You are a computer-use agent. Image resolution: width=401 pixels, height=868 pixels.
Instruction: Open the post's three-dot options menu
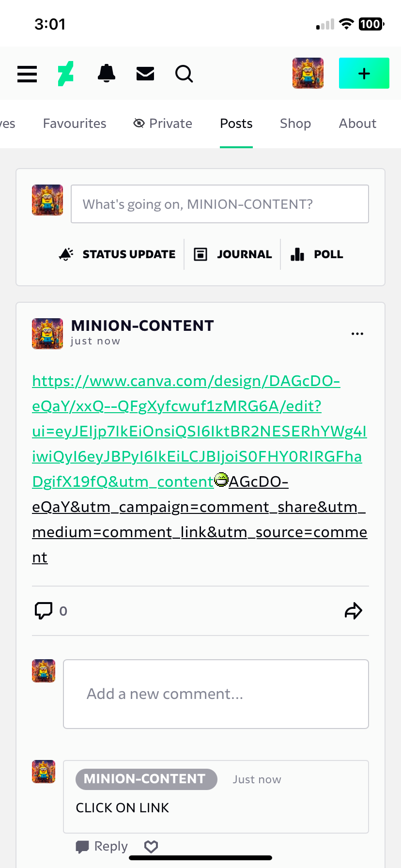pyautogui.click(x=357, y=334)
